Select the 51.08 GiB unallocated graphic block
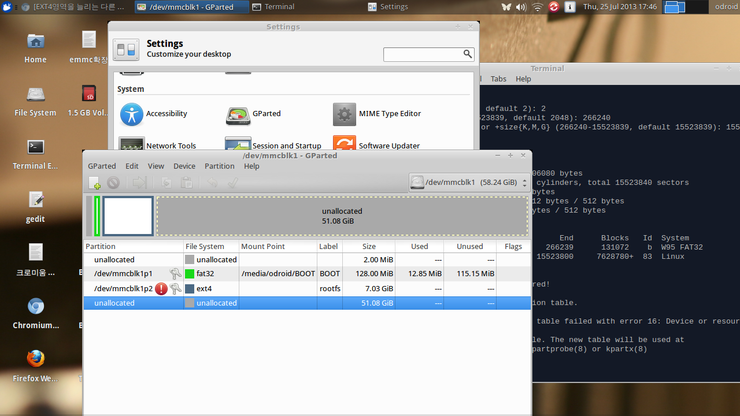Screen dimensions: 740x416 [x=342, y=216]
